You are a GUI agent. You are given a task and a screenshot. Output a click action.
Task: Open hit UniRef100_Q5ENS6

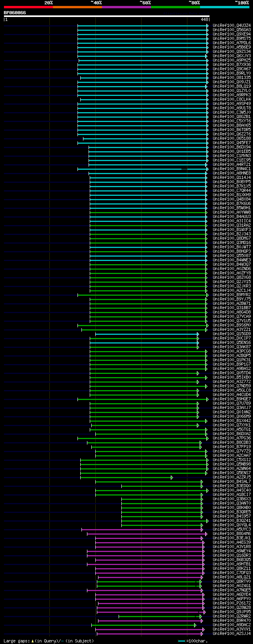pos(232,342)
